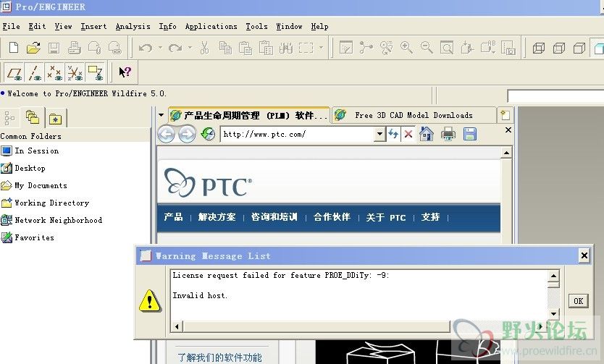Click warning message scroll down arrow
The image size is (604, 364).
pyautogui.click(x=553, y=313)
